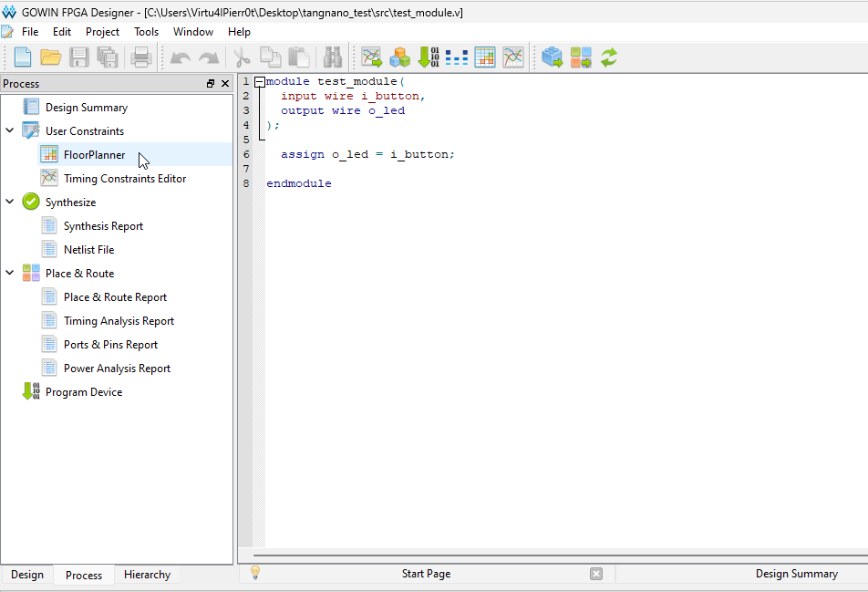Collapse module code fold marker at line 1
Image resolution: width=868 pixels, height=592 pixels.
click(260, 82)
